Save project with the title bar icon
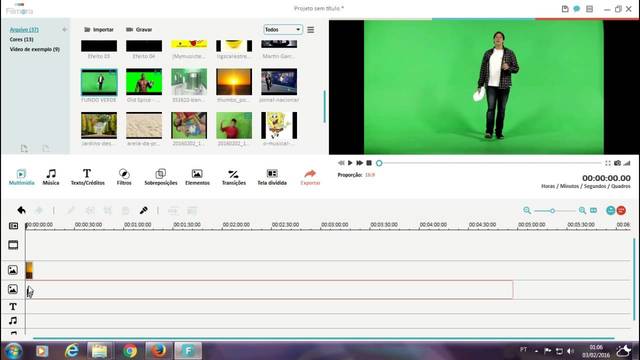Image resolution: width=640 pixels, height=360 pixels. pos(565,9)
